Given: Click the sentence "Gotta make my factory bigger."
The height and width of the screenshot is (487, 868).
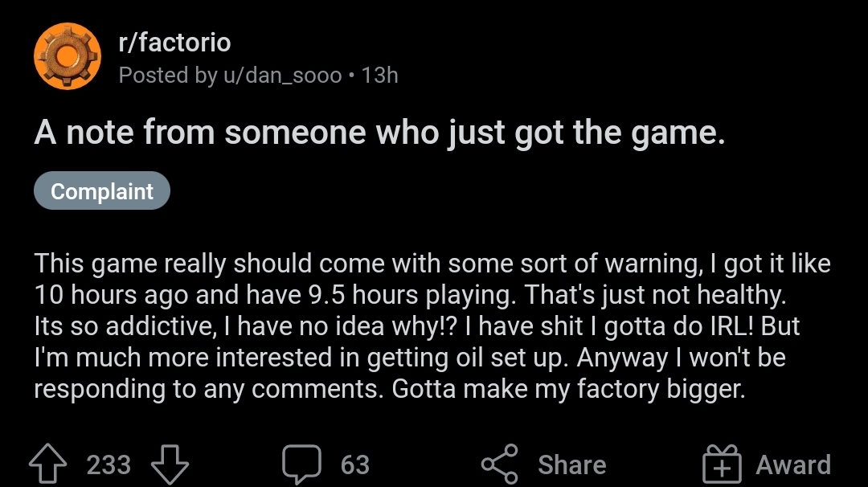Looking at the screenshot, I should click(569, 389).
